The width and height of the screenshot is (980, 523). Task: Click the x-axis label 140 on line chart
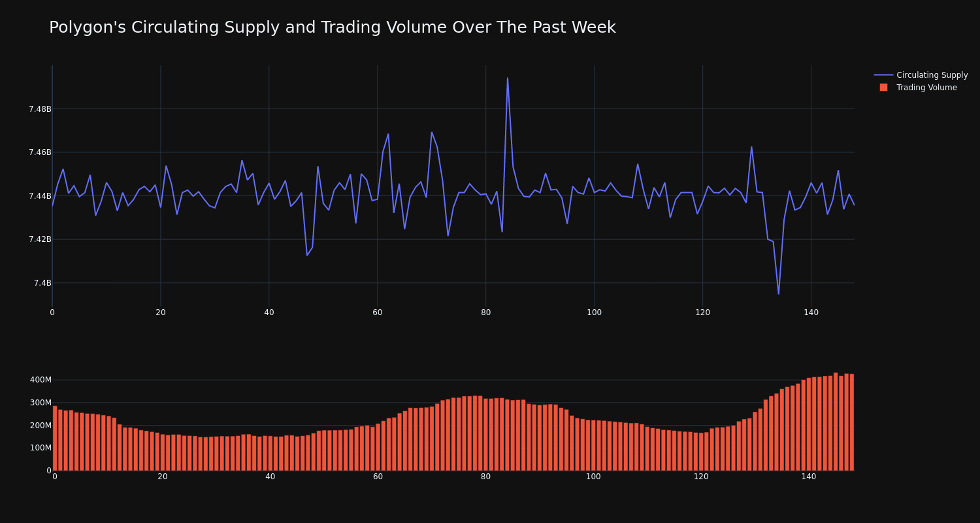click(811, 312)
